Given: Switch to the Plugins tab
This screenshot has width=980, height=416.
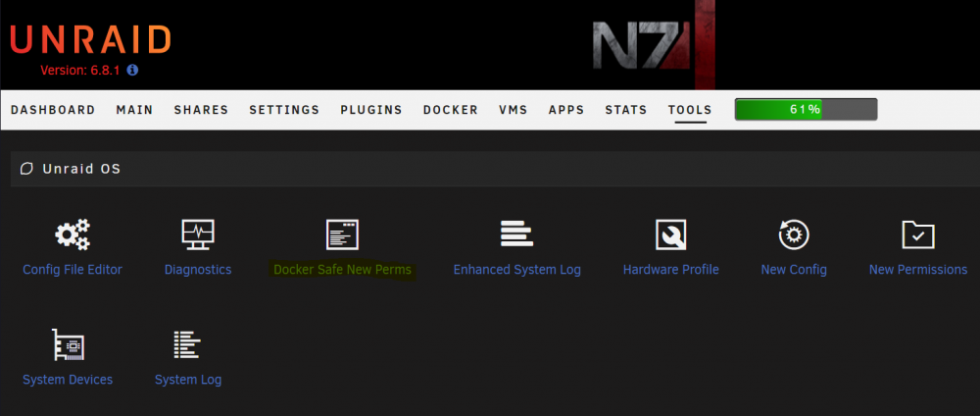Looking at the screenshot, I should [371, 110].
